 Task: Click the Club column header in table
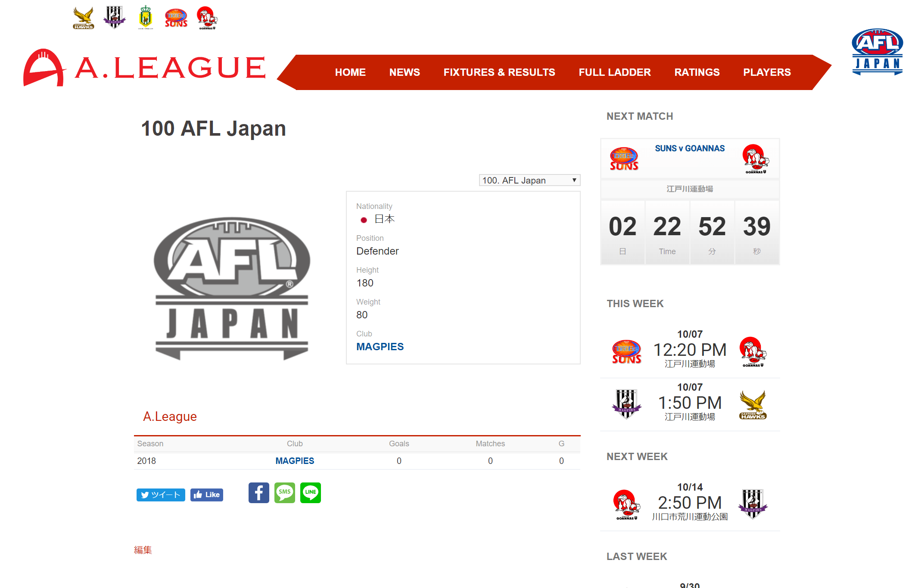tap(295, 444)
